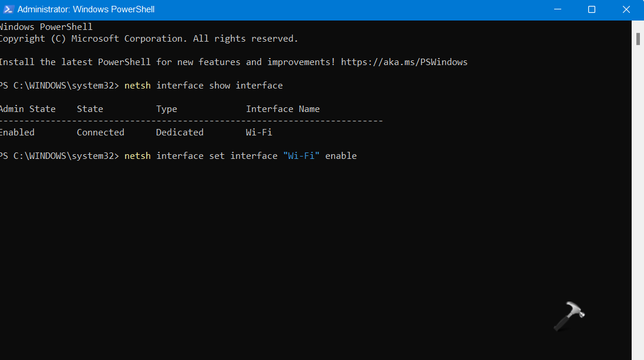Click the quoted "Wi-Fi" string in command
644x360 pixels.
coord(301,156)
